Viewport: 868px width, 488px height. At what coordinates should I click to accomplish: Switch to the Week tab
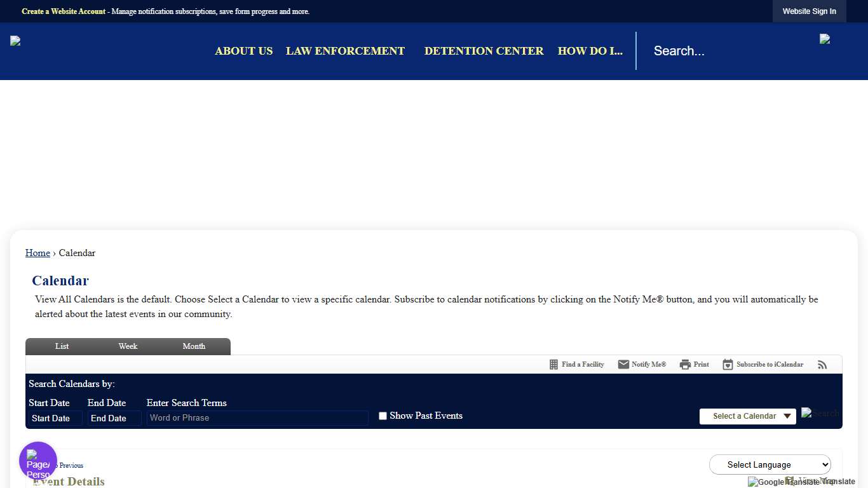[x=128, y=346]
